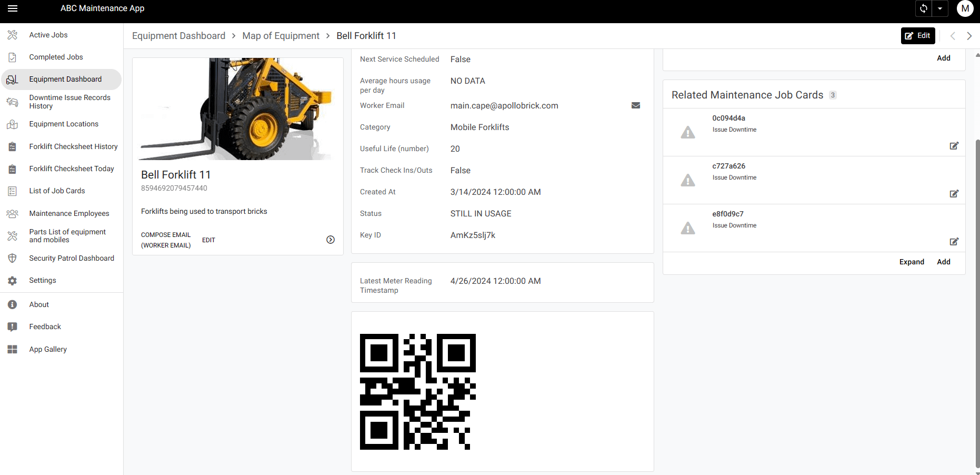The height and width of the screenshot is (475, 980).
Task: Edit job card e8f0d9c7 via pencil icon
Action: [954, 242]
